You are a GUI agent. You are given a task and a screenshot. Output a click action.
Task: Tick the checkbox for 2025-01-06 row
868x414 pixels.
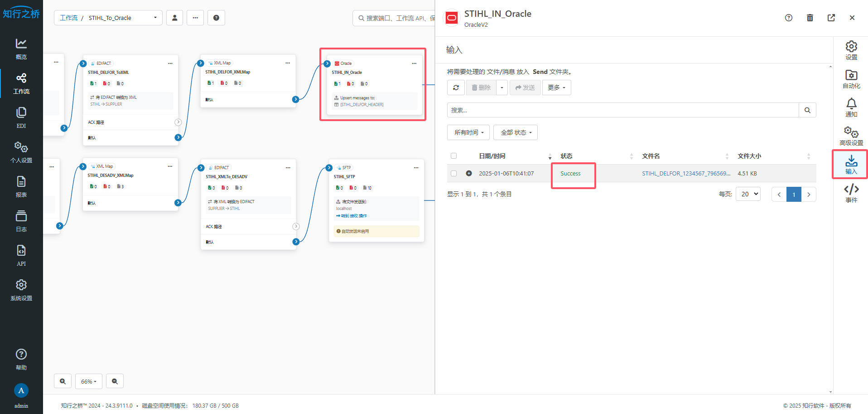click(x=453, y=174)
